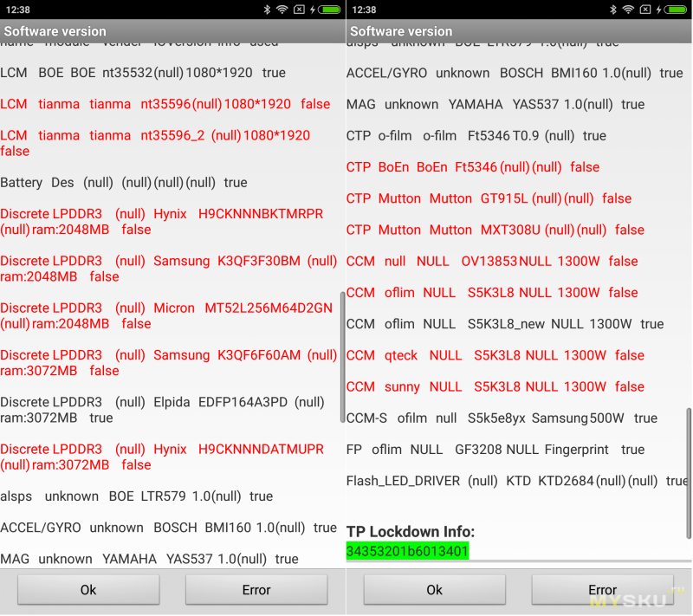The height and width of the screenshot is (616, 693).
Task: Tap the Error button on the right screen
Action: (602, 589)
